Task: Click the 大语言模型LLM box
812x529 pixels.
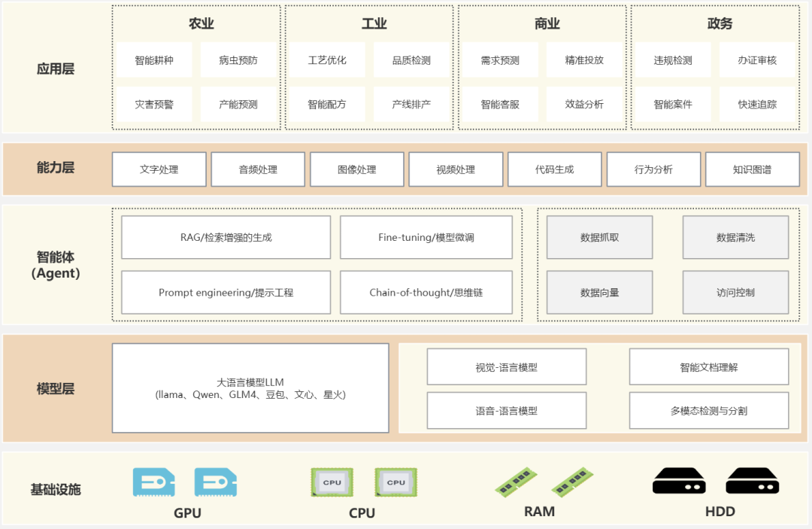Action: 251,387
